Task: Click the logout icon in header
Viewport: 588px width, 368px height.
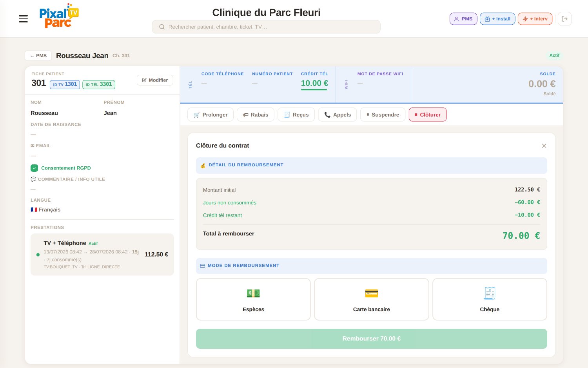Action: click(x=564, y=19)
